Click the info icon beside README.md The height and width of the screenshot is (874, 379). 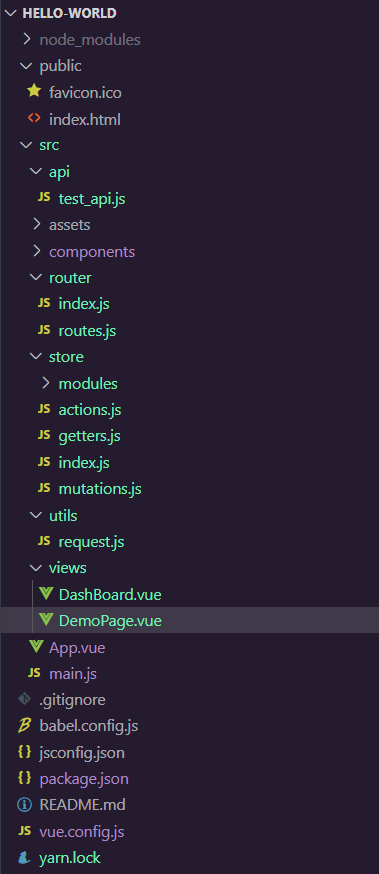(25, 804)
